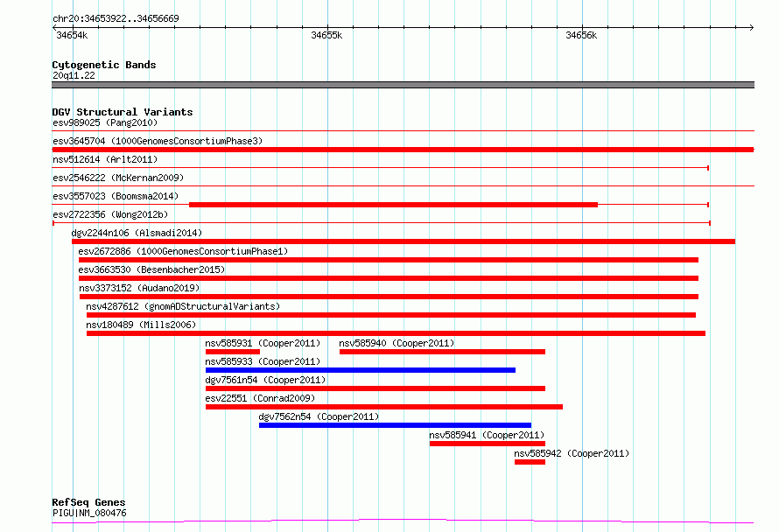This screenshot has width=779, height=532.
Task: Click the nsv585931 (Cooper2011) text label
Action: click(263, 343)
